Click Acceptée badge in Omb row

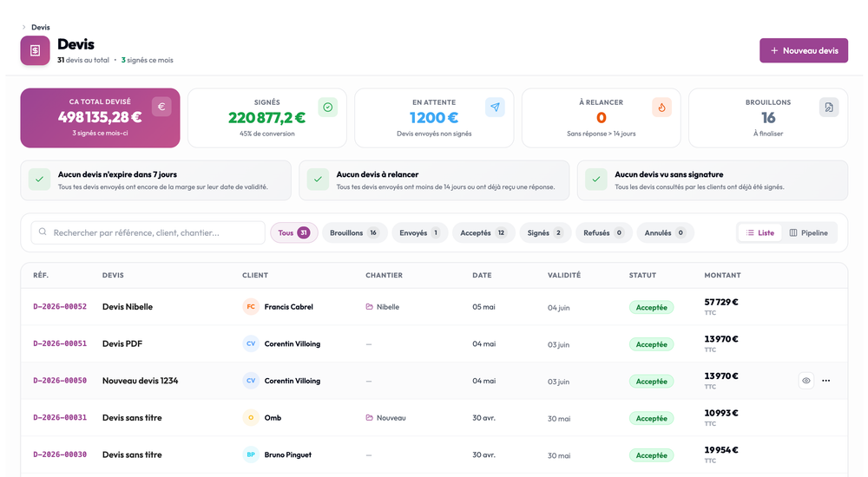click(651, 419)
